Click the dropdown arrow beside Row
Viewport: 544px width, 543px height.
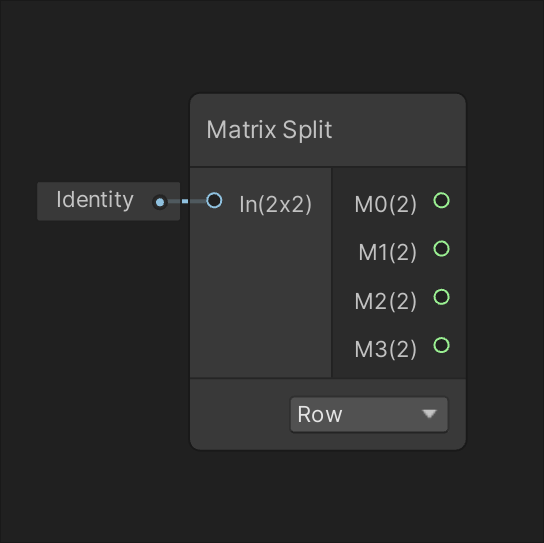click(429, 414)
